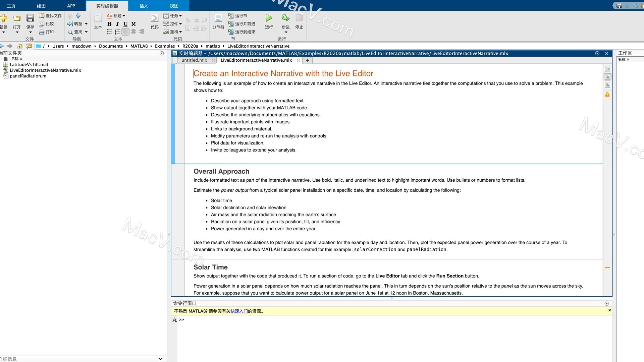Toggle bold text formatting
Screen dimensions: 644x362
[109, 24]
